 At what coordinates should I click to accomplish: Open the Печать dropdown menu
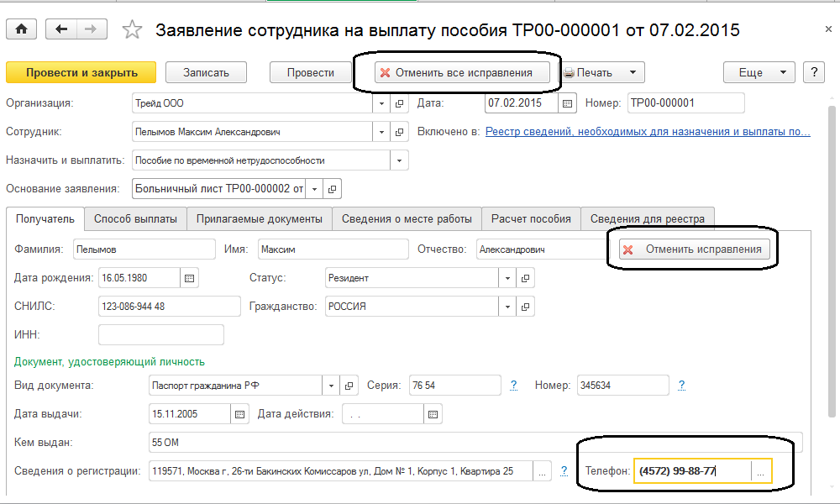[632, 72]
